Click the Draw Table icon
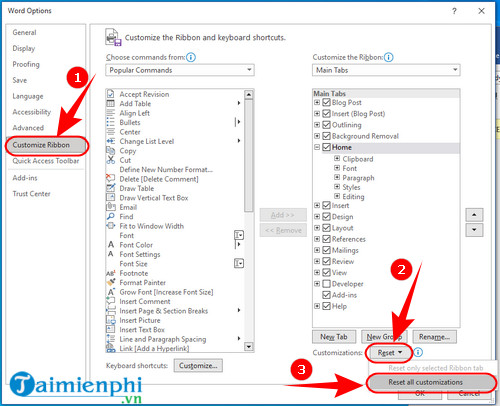500x406 pixels. tap(110, 188)
